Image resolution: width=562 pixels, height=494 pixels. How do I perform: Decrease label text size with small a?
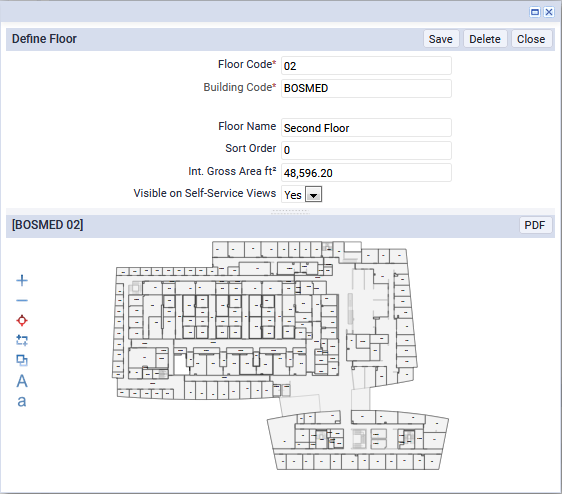(22, 401)
